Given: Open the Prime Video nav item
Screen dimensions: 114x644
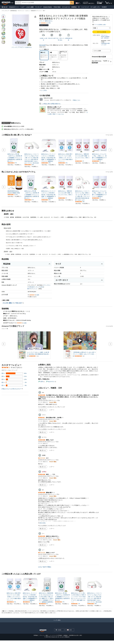Looking at the screenshot, I should tap(57, 7).
